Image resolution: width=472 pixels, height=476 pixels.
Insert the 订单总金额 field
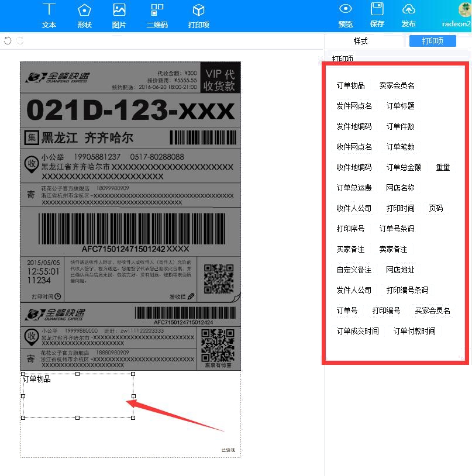tap(404, 167)
